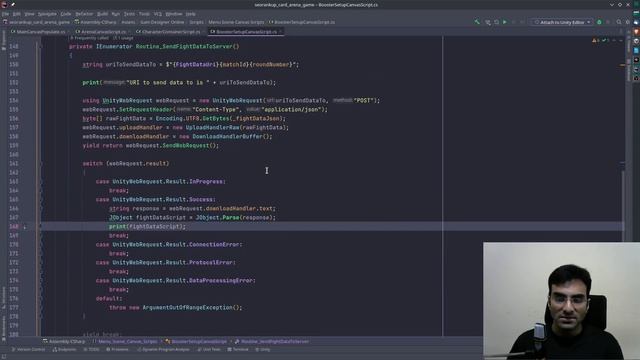
Task: Click the Search Everywhere magnifier icon
Action: click(619, 22)
